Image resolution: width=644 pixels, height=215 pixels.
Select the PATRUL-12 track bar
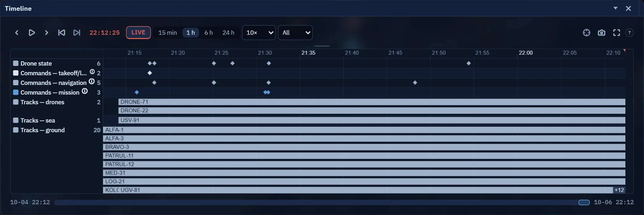tap(364, 164)
